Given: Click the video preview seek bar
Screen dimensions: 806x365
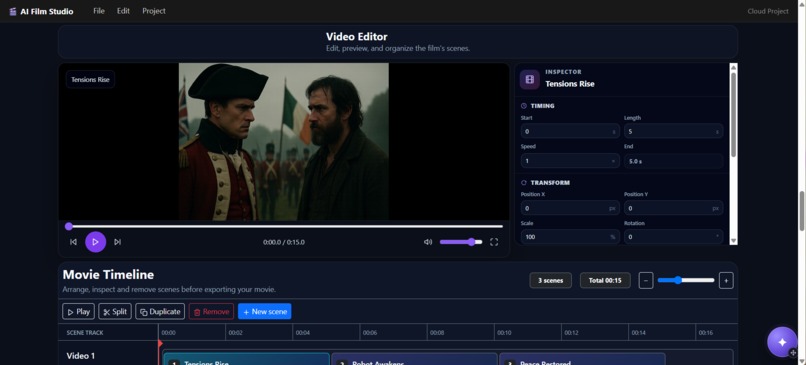Looking at the screenshot, I should tap(285, 226).
